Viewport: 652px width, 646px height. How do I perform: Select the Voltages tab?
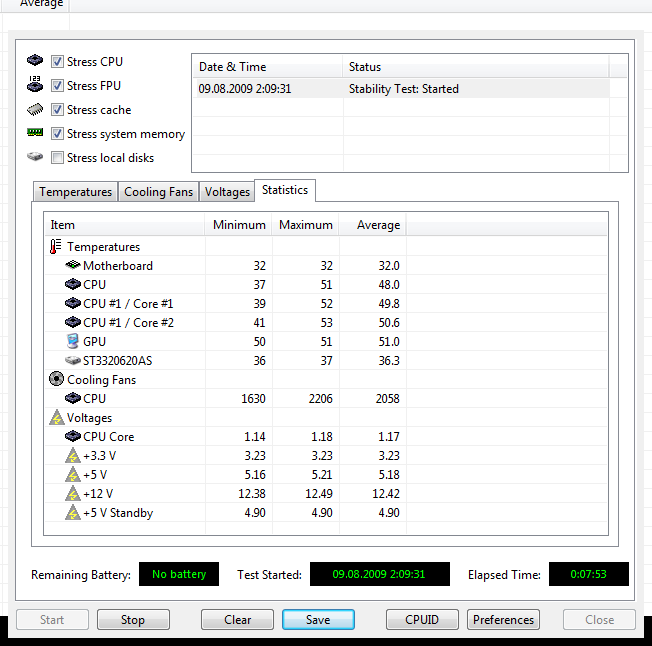[227, 192]
